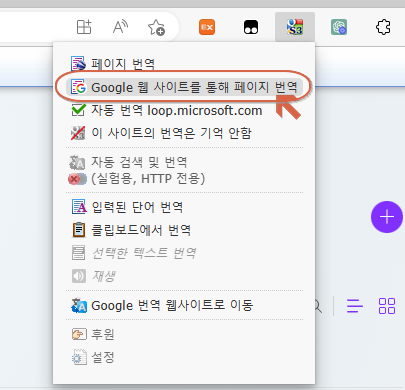
Task: Click the S3 Translator extension icon
Action: pyautogui.click(x=295, y=27)
